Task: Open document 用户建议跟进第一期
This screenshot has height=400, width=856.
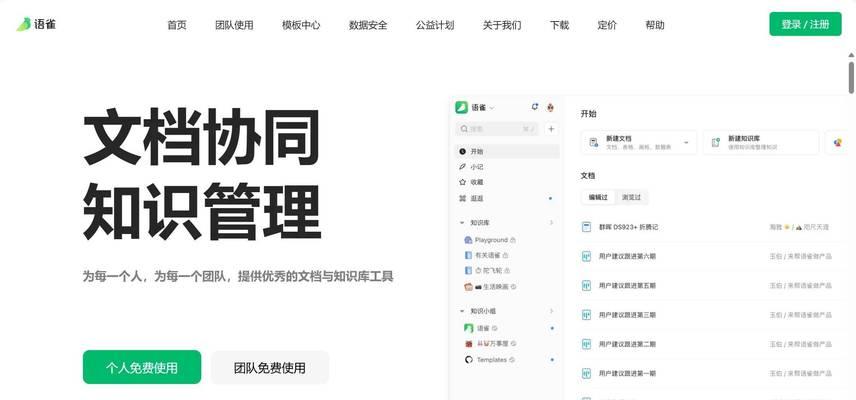Action: (x=627, y=374)
